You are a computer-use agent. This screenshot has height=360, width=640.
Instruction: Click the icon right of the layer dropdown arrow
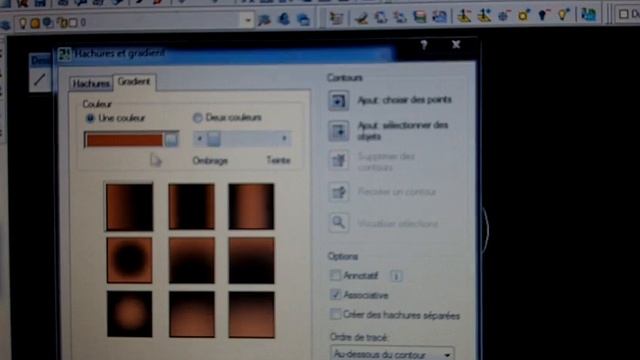tap(264, 20)
